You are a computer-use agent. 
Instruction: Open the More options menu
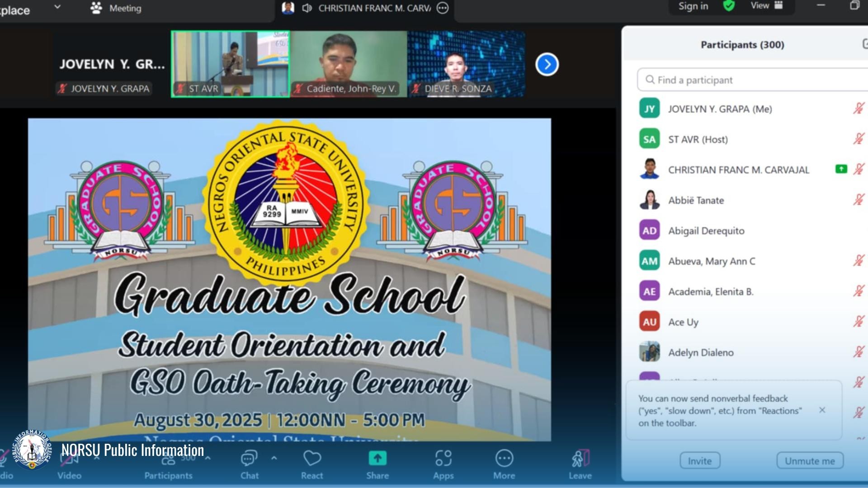click(x=504, y=465)
